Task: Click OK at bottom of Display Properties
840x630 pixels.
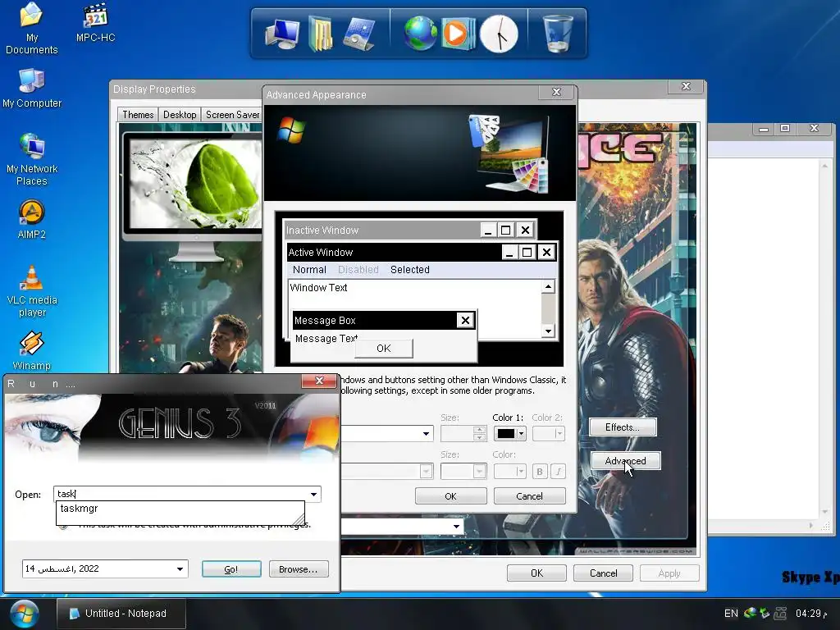Action: click(536, 573)
